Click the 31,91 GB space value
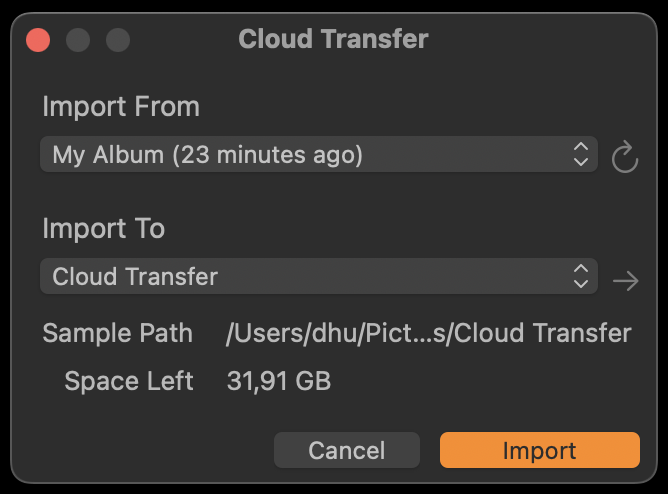The image size is (668, 494). (279, 381)
